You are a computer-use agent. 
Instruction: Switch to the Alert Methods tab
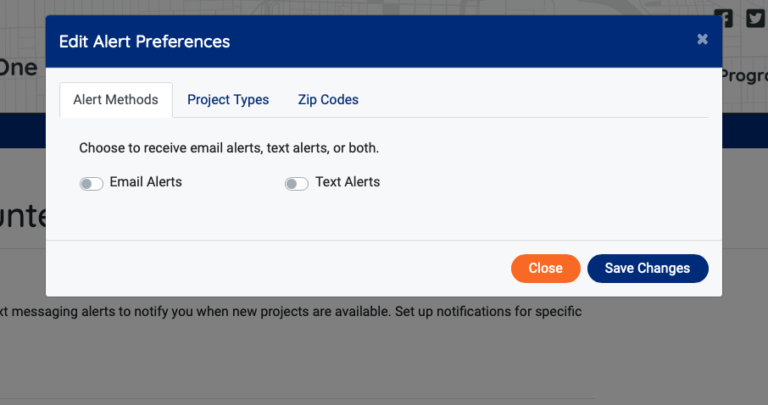116,100
